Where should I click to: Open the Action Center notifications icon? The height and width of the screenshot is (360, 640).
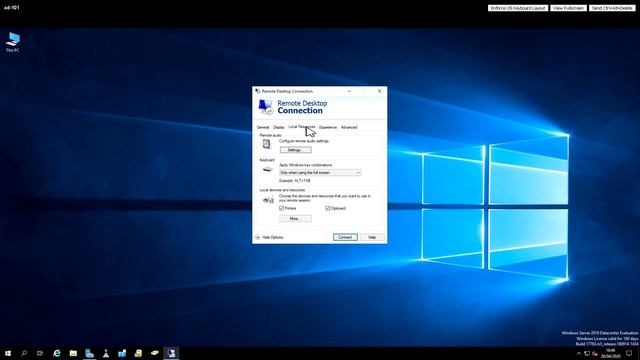[x=629, y=353]
